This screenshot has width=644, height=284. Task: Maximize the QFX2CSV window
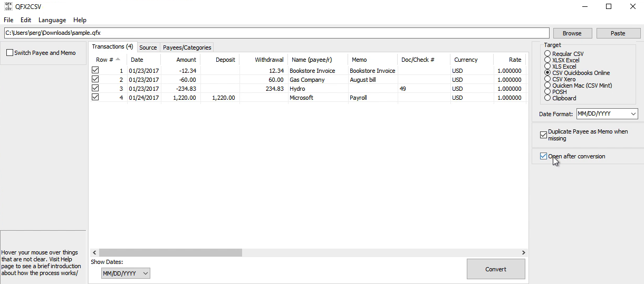click(609, 6)
